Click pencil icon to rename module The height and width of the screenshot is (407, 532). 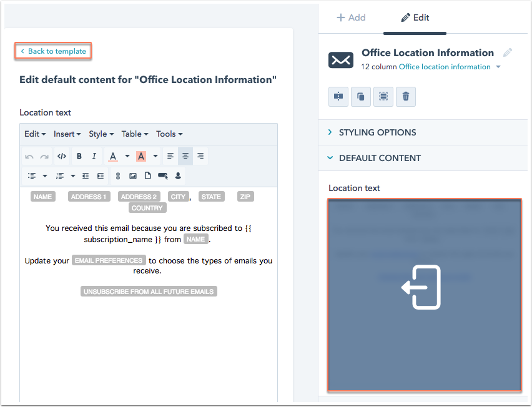(508, 53)
